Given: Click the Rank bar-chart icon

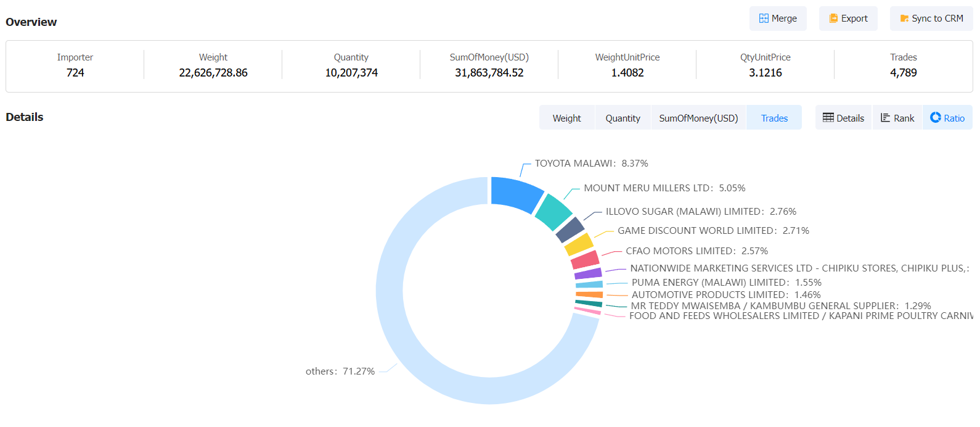Looking at the screenshot, I should tap(885, 117).
